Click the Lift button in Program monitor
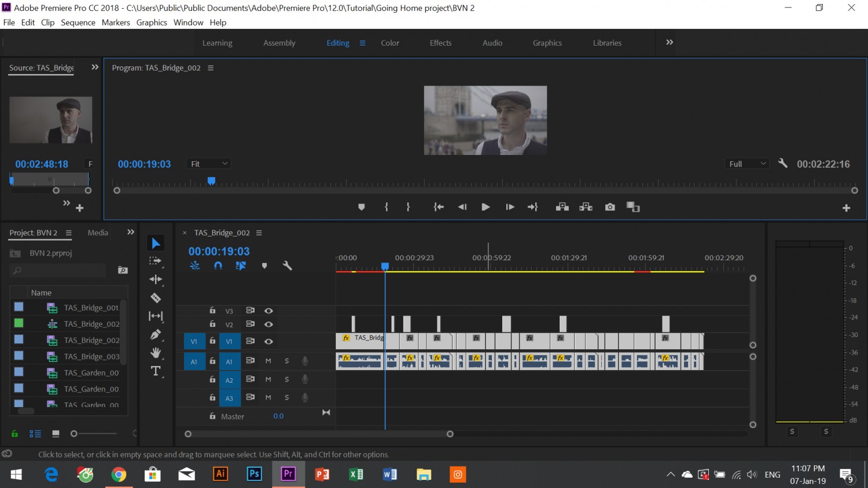Image resolution: width=868 pixels, height=488 pixels. 562,207
